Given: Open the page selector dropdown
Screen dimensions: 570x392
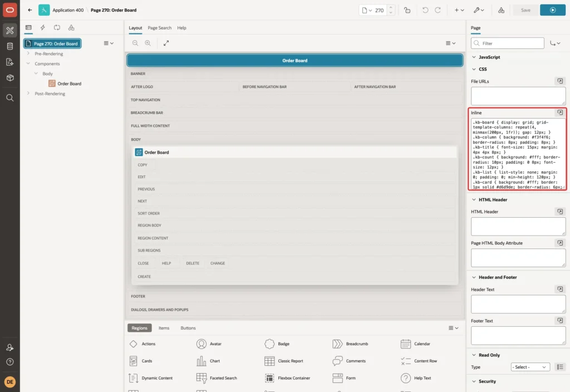Looking at the screenshot, I should [x=367, y=10].
